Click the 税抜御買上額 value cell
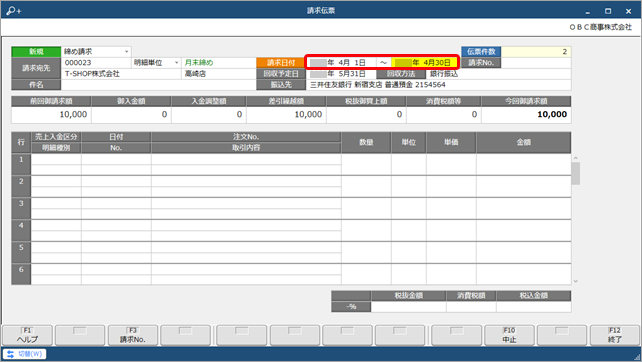 pos(366,114)
